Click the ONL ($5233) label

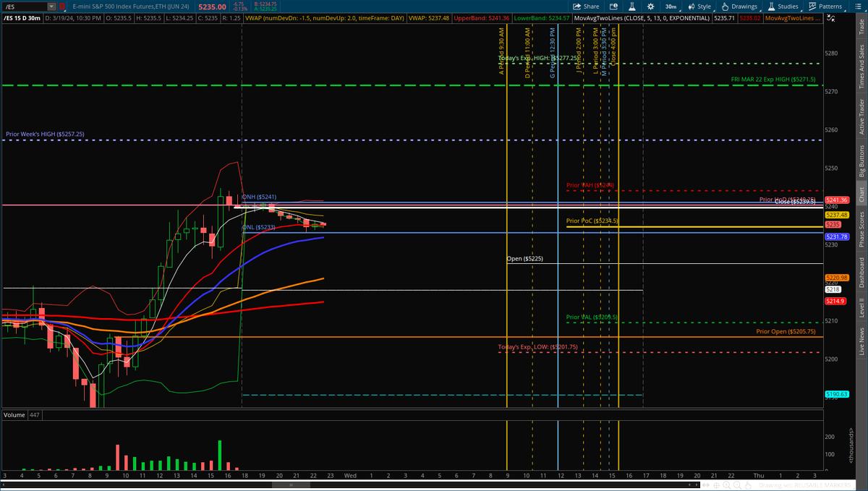(258, 228)
